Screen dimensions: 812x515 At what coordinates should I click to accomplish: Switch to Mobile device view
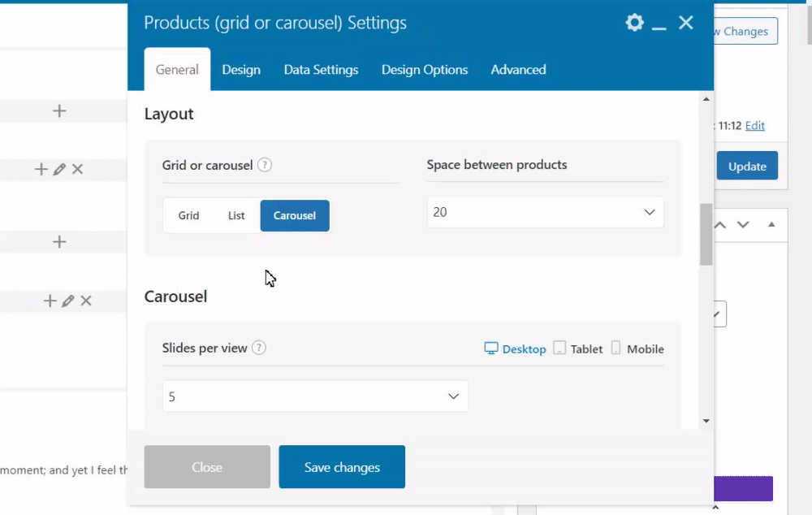pos(637,348)
